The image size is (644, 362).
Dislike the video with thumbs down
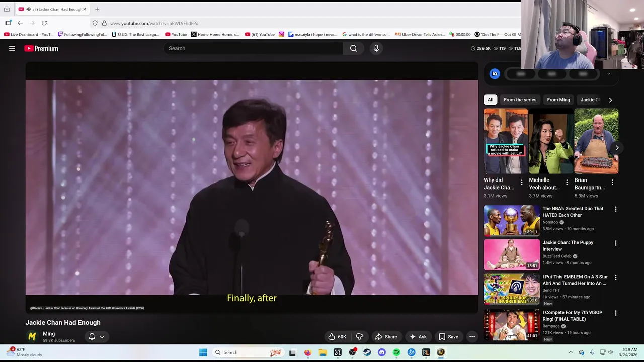(359, 337)
